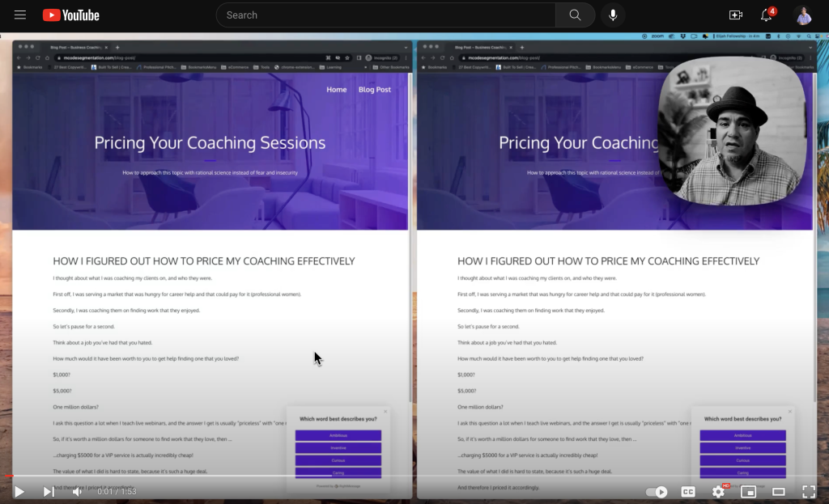Start voice search with the microphone icon
The height and width of the screenshot is (504, 829).
(x=613, y=15)
